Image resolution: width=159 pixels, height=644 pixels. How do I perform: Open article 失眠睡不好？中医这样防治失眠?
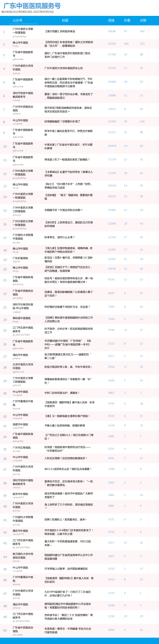click(64, 210)
